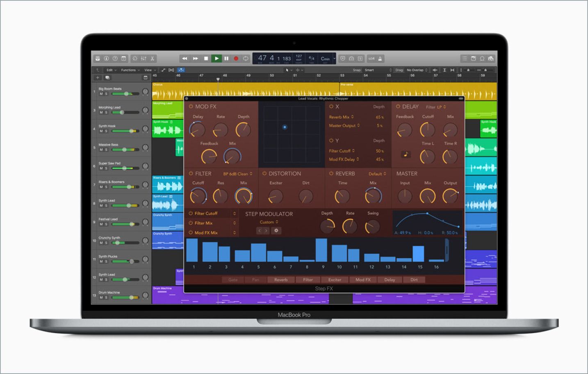Click the Reverb button in bottom row
588x374 pixels.
[x=281, y=280]
